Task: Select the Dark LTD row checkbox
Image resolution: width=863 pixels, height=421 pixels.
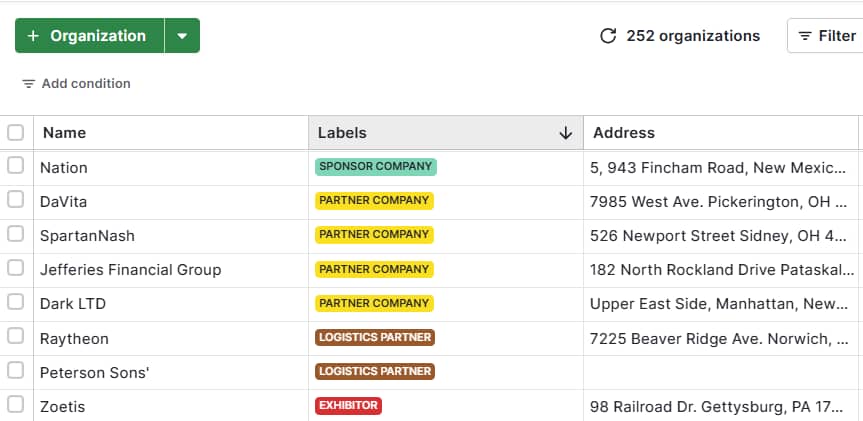Action: [x=15, y=302]
